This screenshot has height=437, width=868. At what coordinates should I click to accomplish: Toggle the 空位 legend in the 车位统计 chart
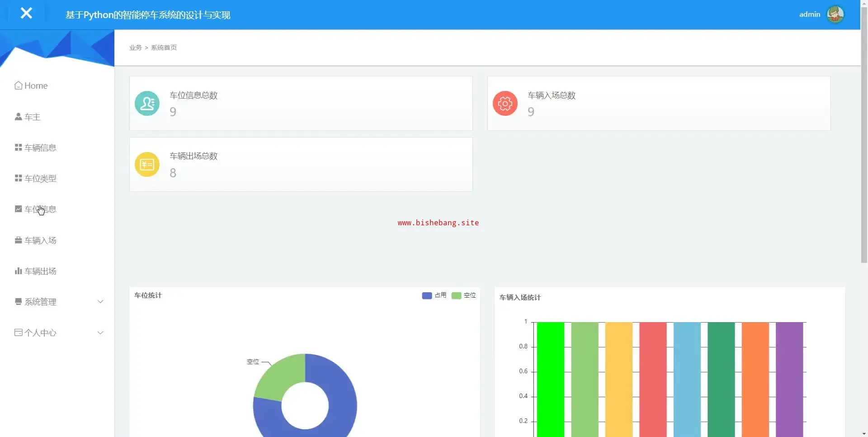tap(464, 295)
